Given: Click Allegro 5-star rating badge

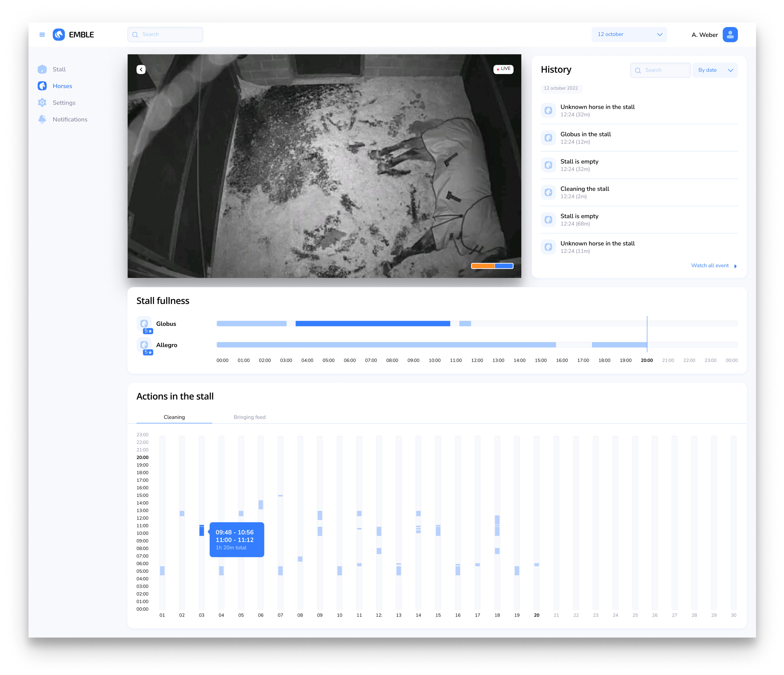Looking at the screenshot, I should click(148, 352).
